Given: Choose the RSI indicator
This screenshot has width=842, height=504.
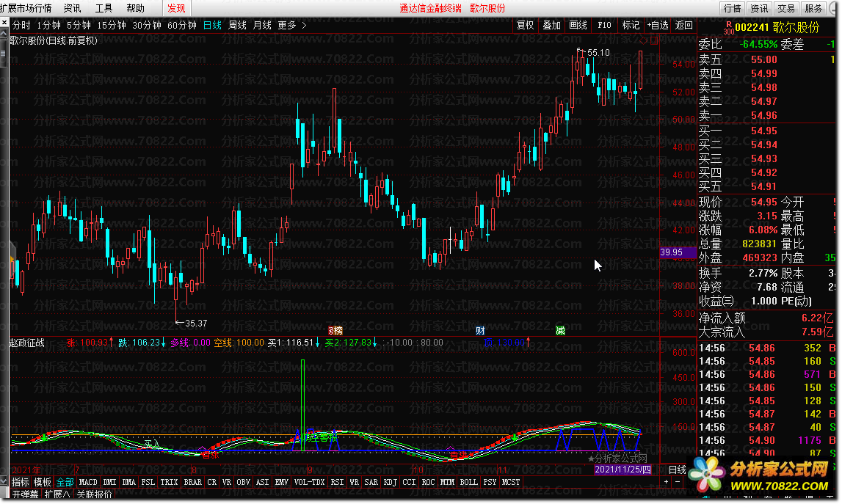Looking at the screenshot, I should tap(337, 482).
